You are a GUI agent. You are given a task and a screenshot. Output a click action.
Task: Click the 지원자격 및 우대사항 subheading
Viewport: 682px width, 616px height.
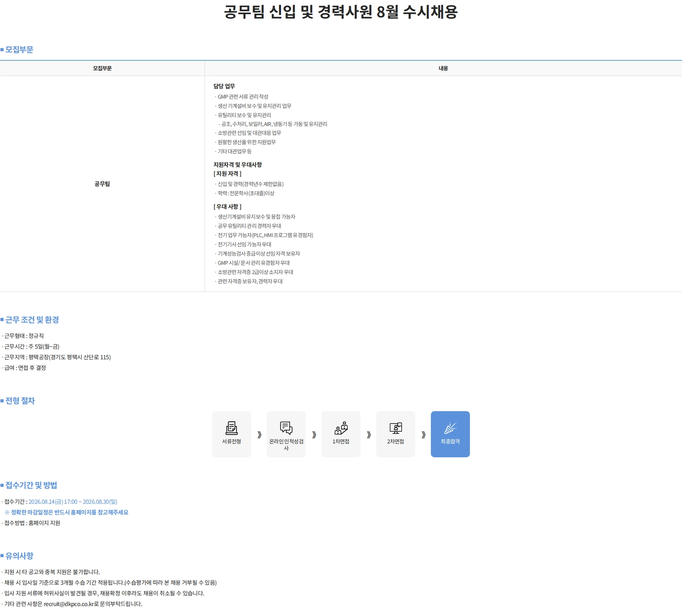coord(238,165)
